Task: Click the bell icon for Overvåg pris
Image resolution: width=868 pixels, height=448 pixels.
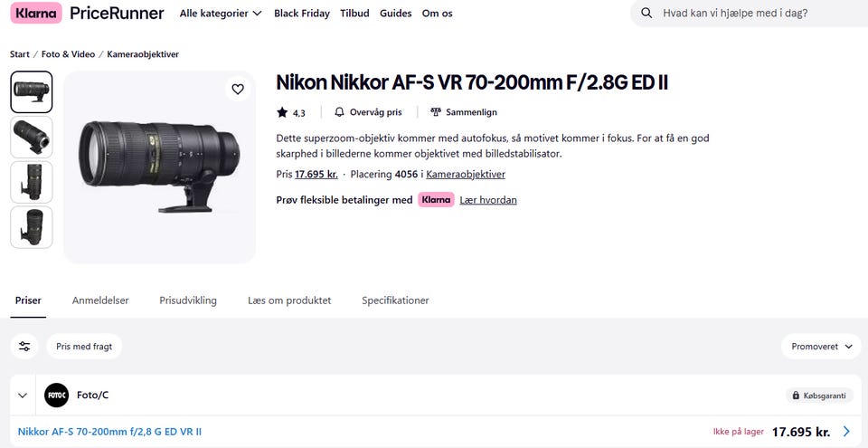Action: [339, 112]
